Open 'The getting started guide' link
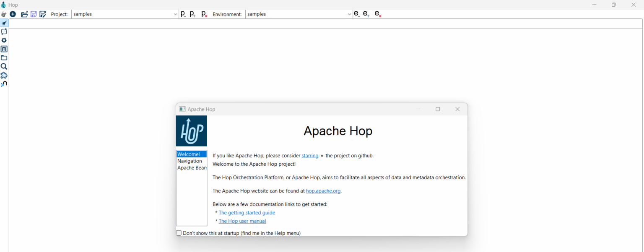 coord(247,213)
